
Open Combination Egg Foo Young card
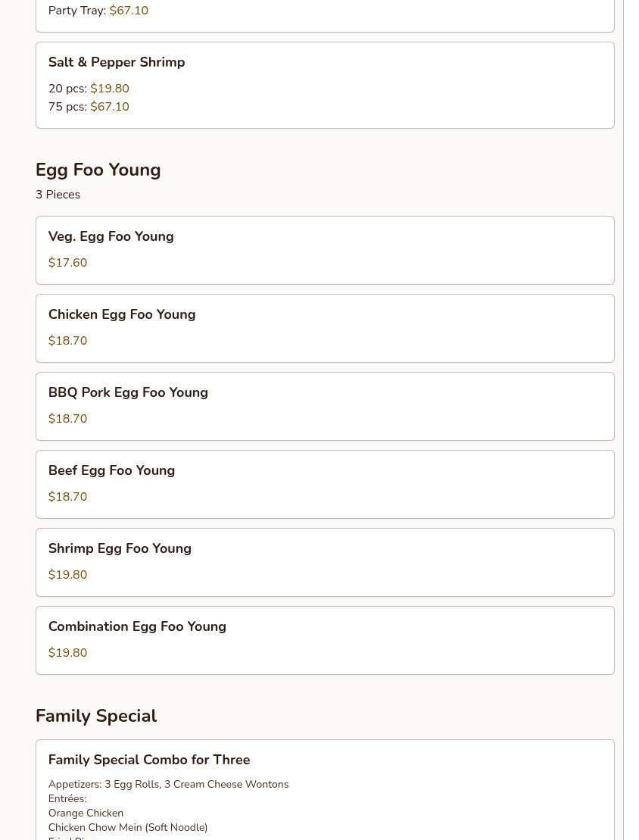(x=325, y=640)
